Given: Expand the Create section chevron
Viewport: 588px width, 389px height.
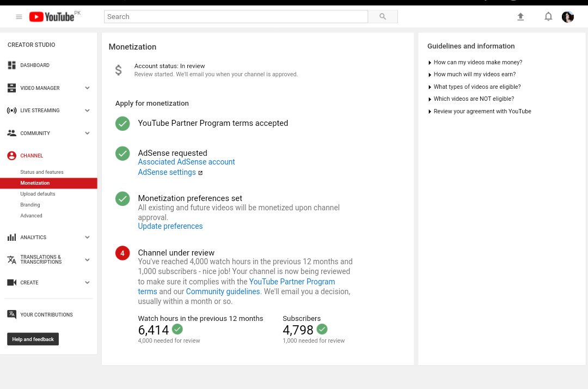Looking at the screenshot, I should [x=87, y=282].
